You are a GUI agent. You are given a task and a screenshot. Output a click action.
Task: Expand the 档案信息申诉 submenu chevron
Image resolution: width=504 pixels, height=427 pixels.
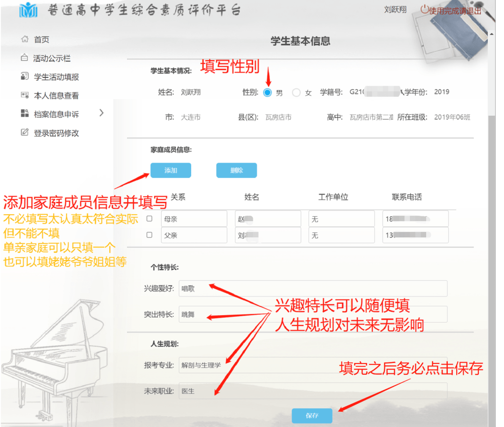(x=101, y=113)
